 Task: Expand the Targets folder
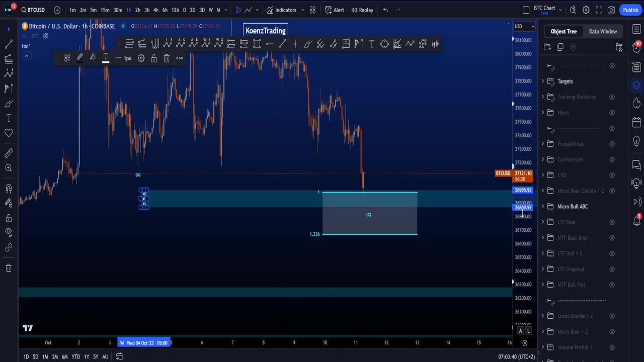(543, 81)
